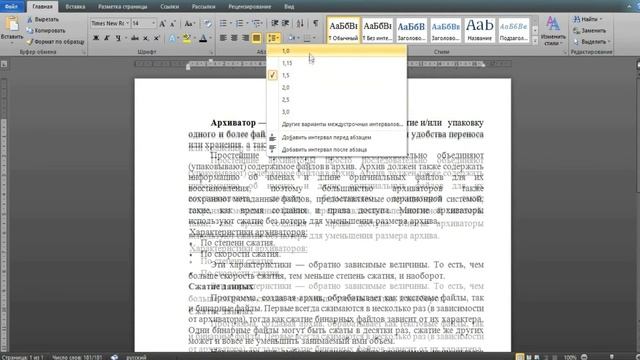Switch to the View (Вид) tab

289,7
